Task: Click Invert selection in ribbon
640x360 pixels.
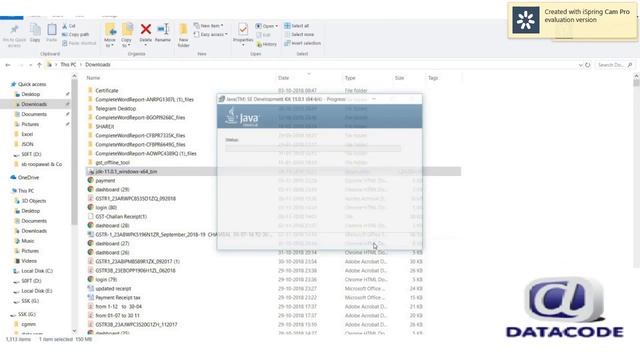Action: coord(302,43)
